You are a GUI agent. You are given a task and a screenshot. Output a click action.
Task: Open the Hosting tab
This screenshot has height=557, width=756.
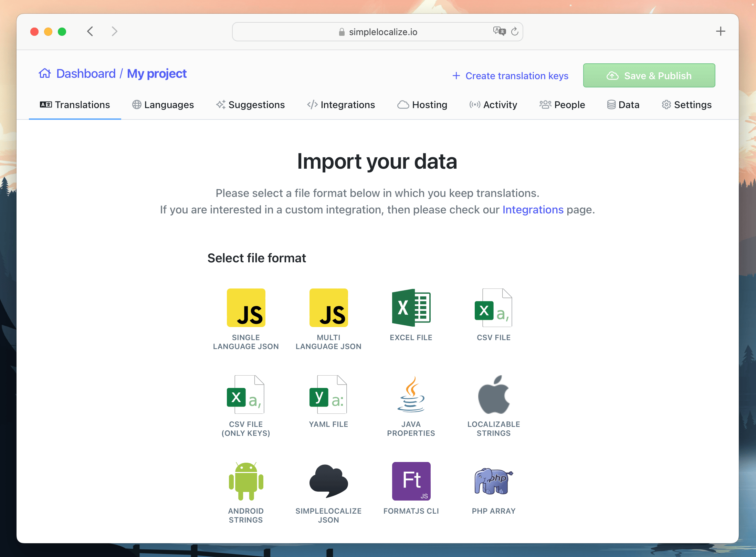(x=422, y=105)
